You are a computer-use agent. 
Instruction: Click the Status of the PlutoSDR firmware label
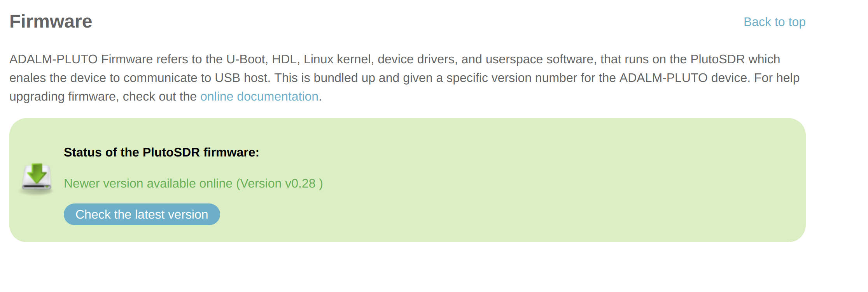(161, 152)
